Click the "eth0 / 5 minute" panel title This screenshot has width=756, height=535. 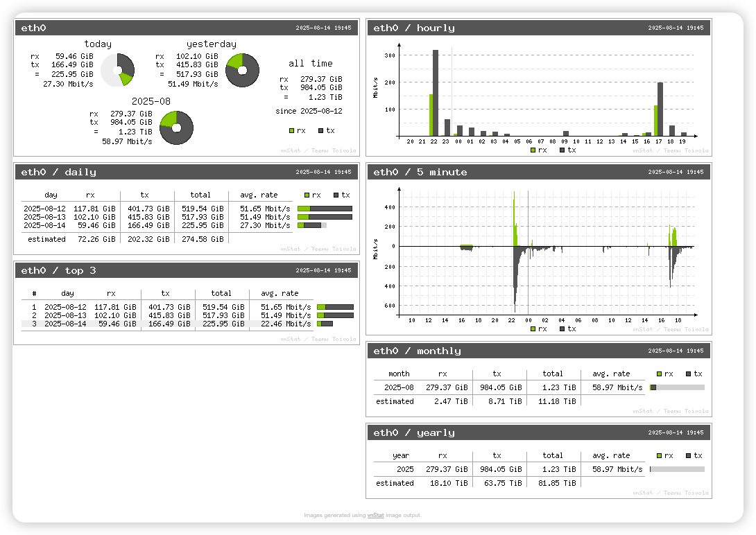tap(420, 173)
